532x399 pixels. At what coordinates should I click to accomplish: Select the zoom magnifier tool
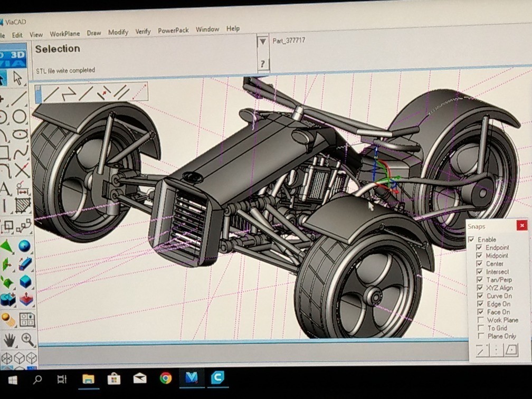pos(27,339)
